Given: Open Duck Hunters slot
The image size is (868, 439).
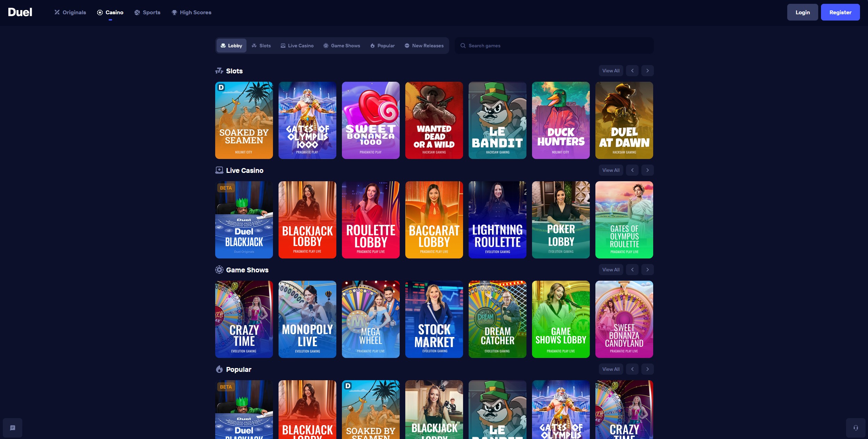Looking at the screenshot, I should (x=561, y=120).
